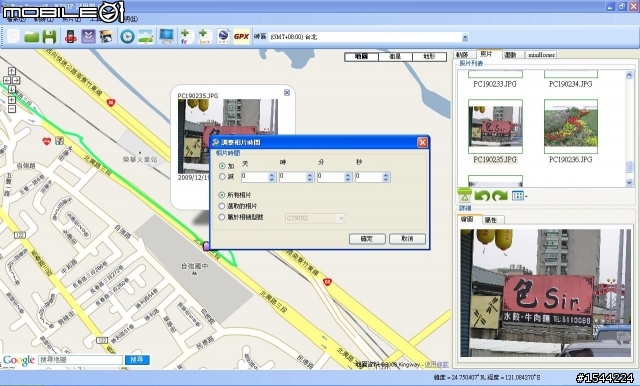Export to Google Earth KMZ icon
Screen dimensions: 640x386
point(223,37)
